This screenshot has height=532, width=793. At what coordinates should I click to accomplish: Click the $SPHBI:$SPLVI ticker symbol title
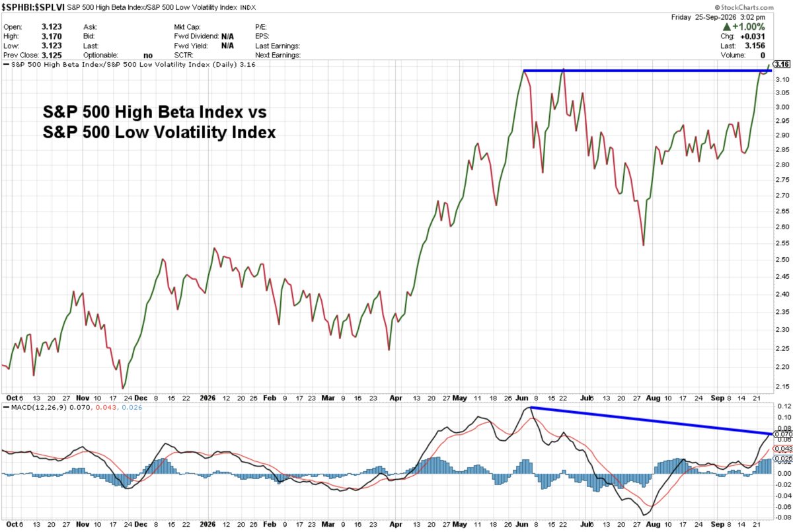pos(33,6)
